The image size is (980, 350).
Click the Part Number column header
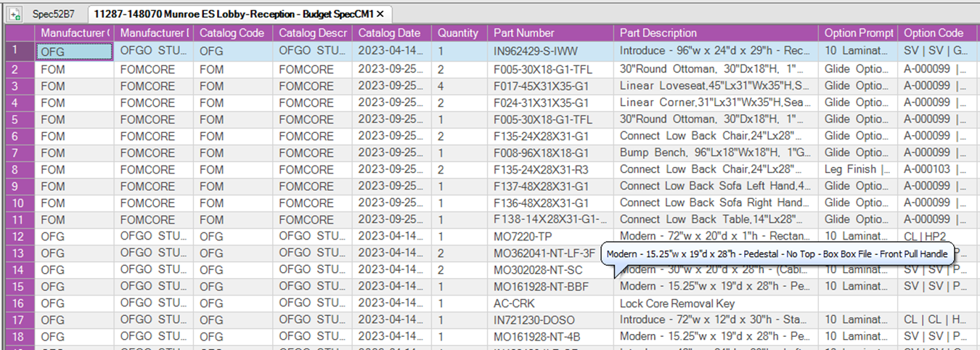tap(550, 33)
